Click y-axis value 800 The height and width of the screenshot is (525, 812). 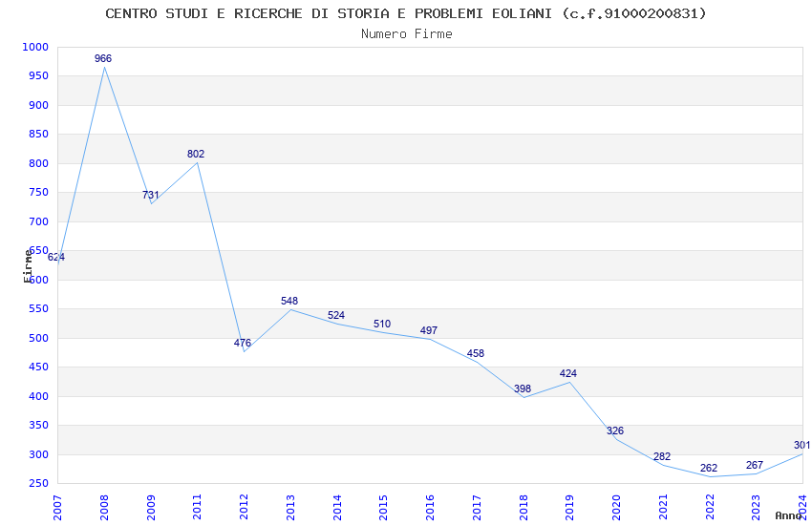(38, 163)
